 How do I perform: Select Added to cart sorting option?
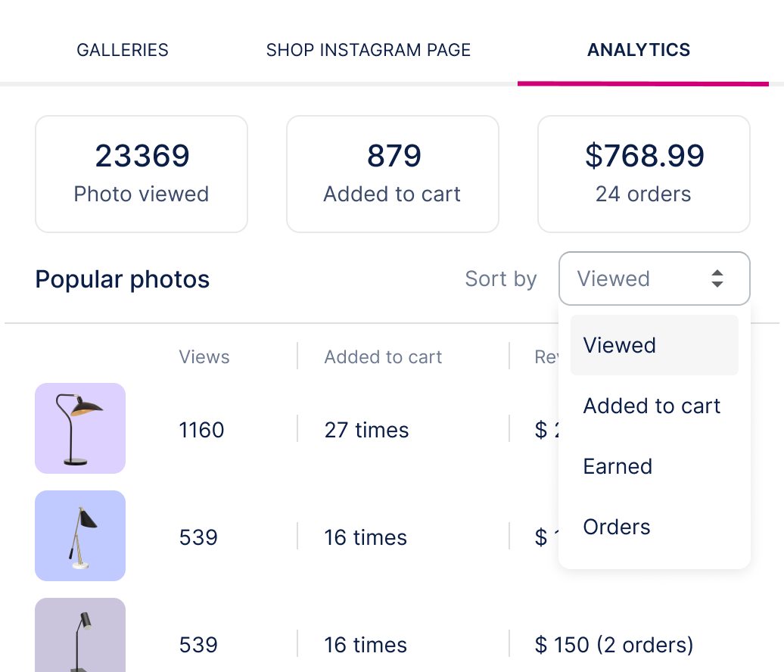[652, 406]
